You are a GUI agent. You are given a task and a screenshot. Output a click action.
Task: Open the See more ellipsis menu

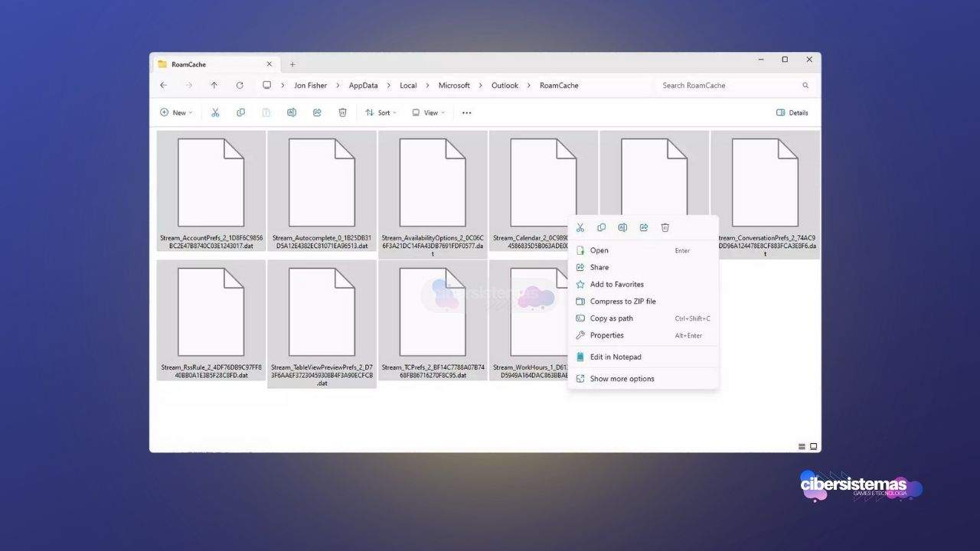[466, 112]
